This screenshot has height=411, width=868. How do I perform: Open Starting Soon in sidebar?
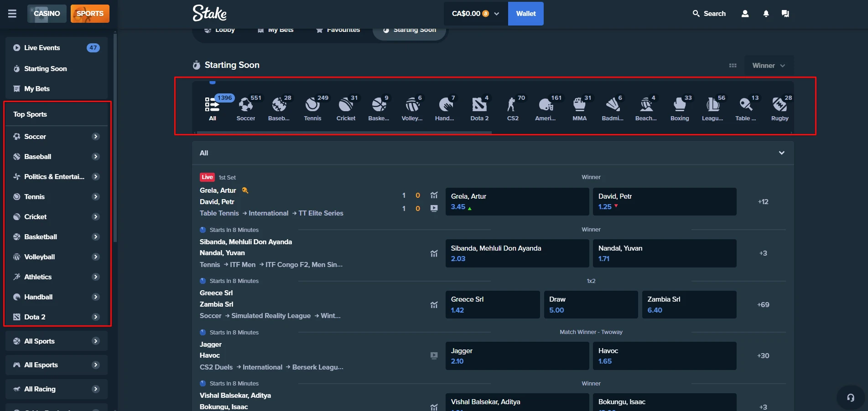tap(57, 69)
